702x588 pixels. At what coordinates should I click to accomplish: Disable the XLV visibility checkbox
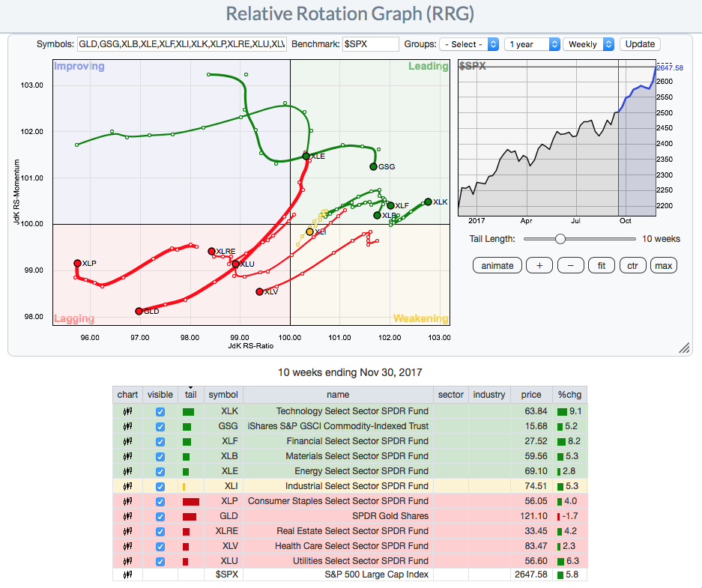(x=160, y=546)
